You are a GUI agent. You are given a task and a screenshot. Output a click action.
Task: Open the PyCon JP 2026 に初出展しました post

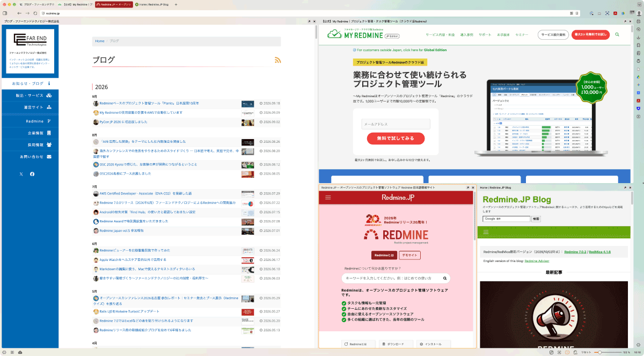(123, 122)
